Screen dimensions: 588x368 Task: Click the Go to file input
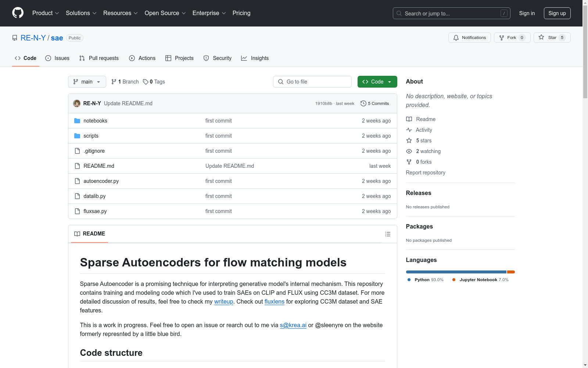point(312,82)
